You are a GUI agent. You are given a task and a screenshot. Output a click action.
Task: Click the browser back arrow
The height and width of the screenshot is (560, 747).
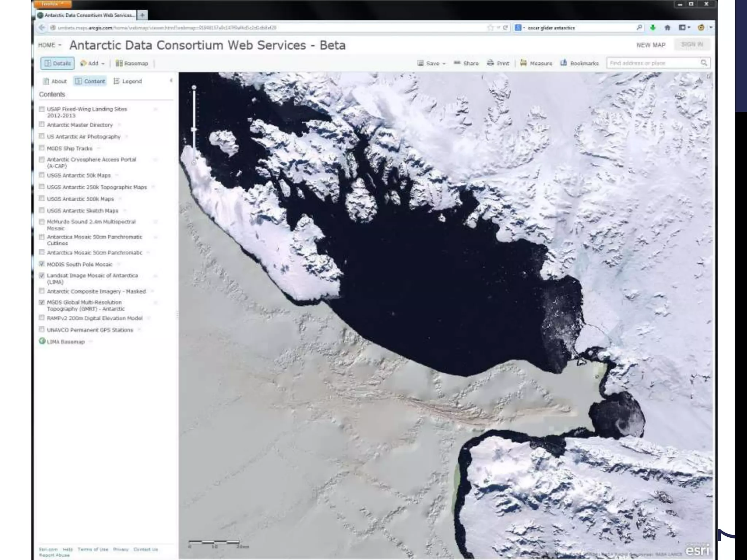tap(42, 28)
